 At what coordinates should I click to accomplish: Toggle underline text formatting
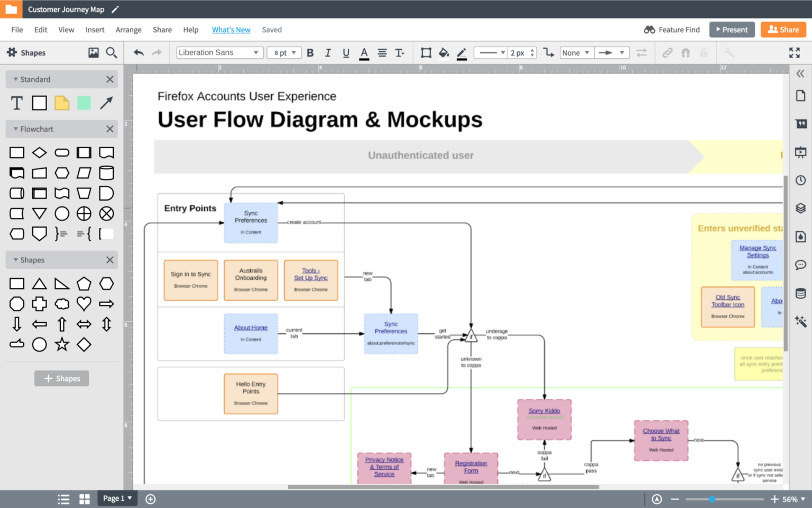346,52
